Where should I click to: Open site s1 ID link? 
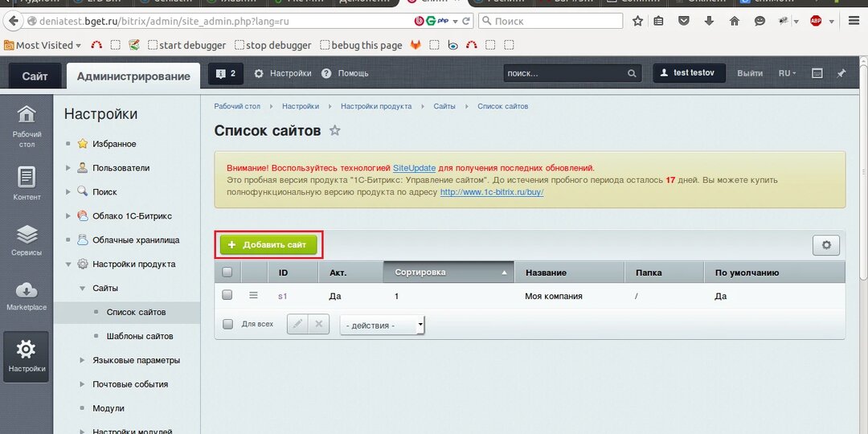[282, 296]
